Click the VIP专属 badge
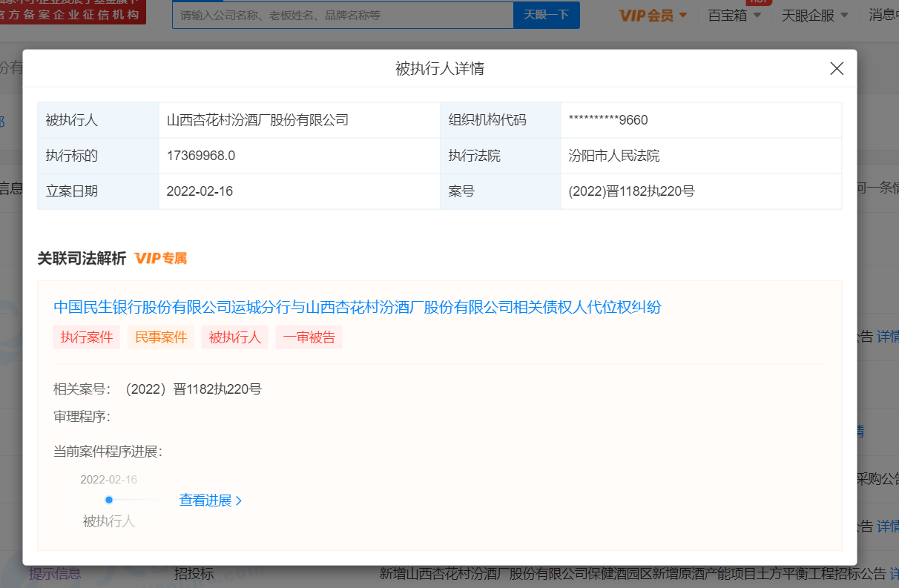 pyautogui.click(x=161, y=258)
